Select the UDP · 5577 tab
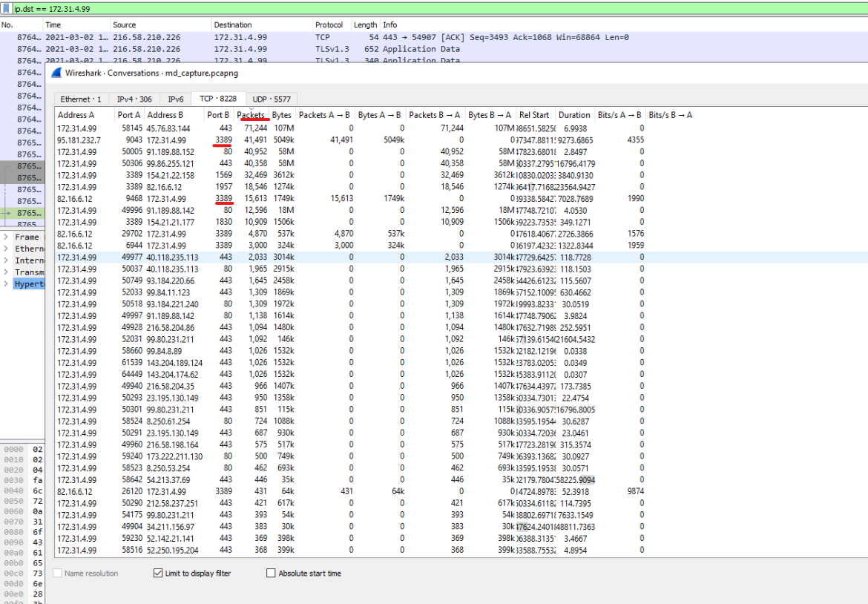 [x=271, y=99]
